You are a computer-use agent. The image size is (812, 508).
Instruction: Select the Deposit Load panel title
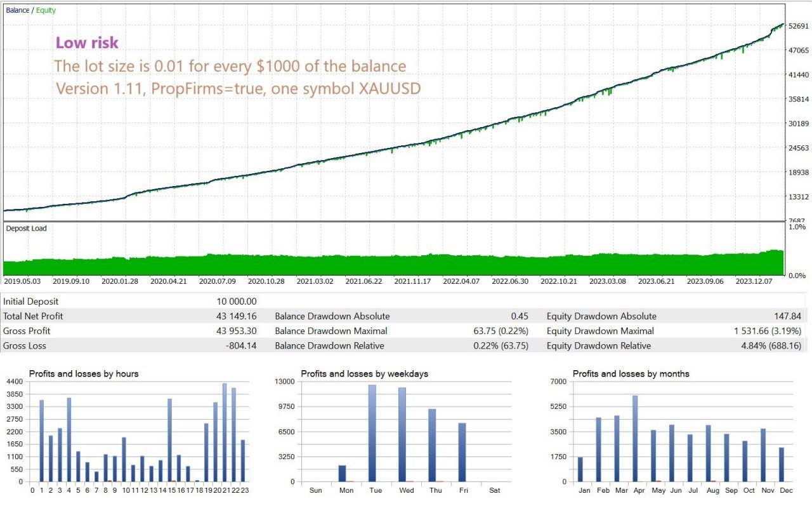[26, 229]
